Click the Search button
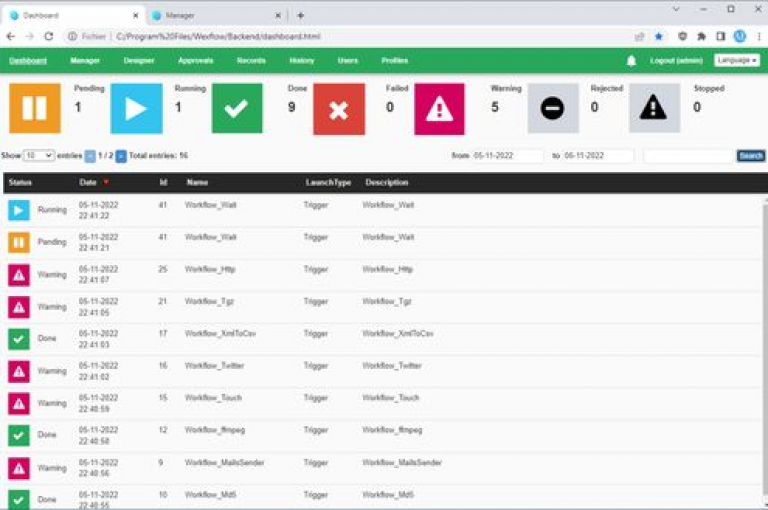The image size is (768, 510). click(750, 156)
